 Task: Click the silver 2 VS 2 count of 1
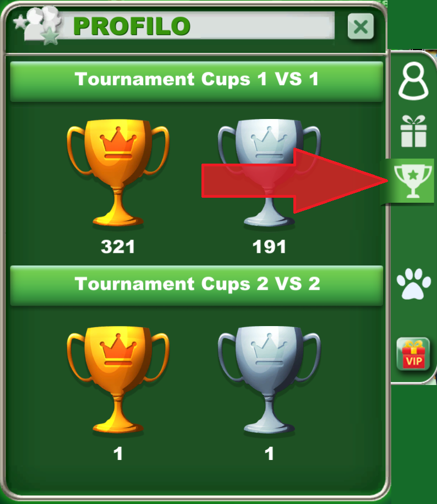tap(269, 454)
